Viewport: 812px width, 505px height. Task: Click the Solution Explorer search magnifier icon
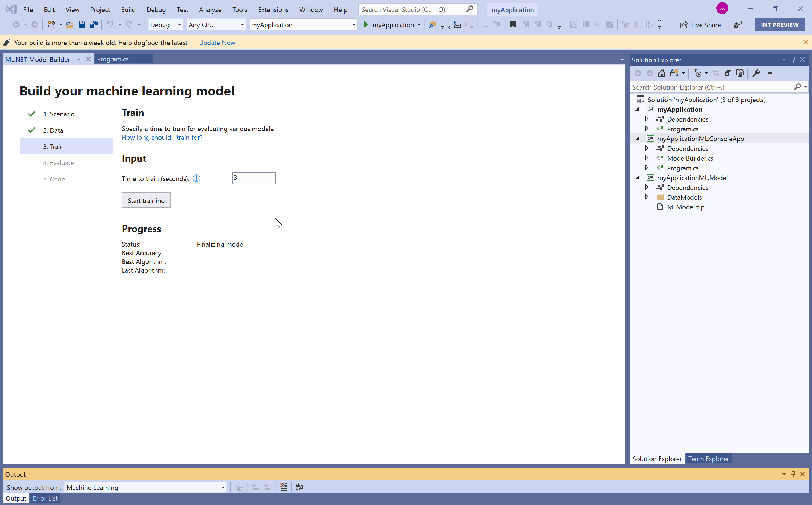(x=797, y=87)
